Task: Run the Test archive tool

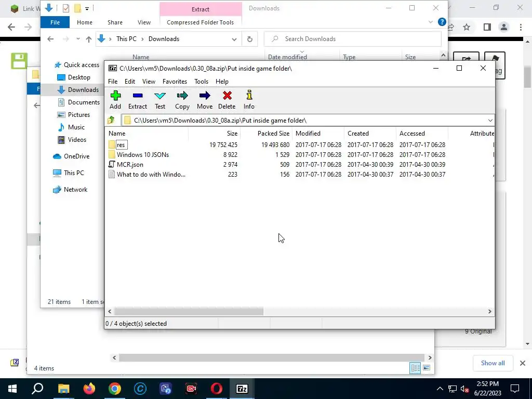Action: (x=160, y=100)
